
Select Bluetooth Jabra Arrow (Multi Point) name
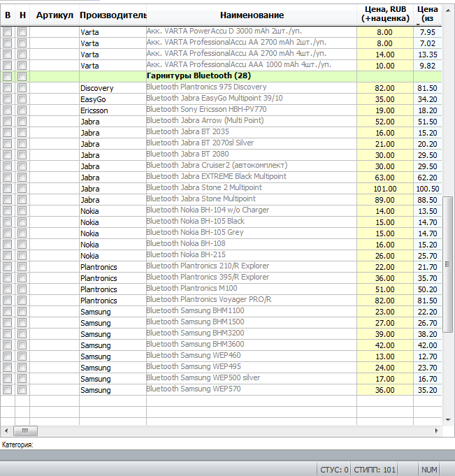pos(205,120)
